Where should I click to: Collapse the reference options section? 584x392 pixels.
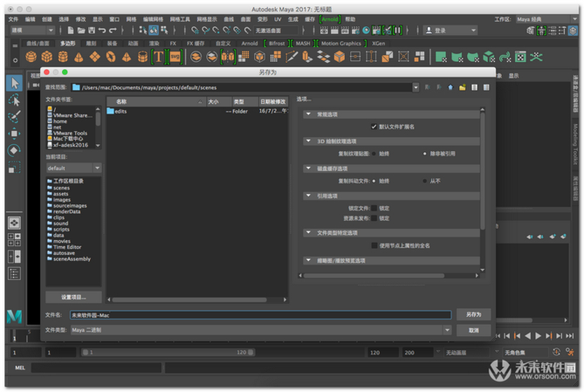(308, 196)
